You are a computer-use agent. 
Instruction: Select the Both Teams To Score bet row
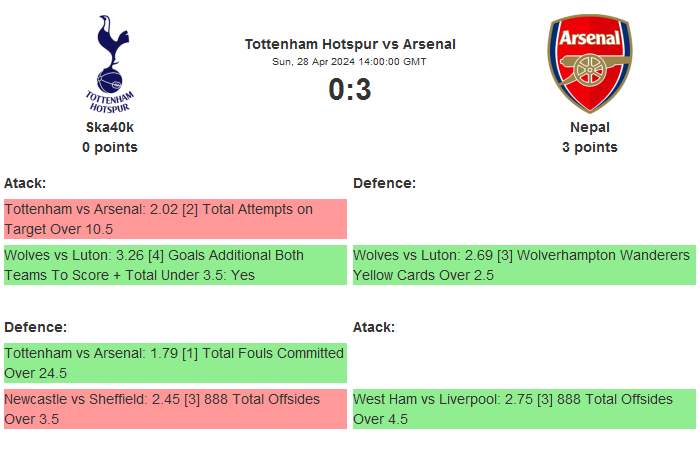point(175,265)
